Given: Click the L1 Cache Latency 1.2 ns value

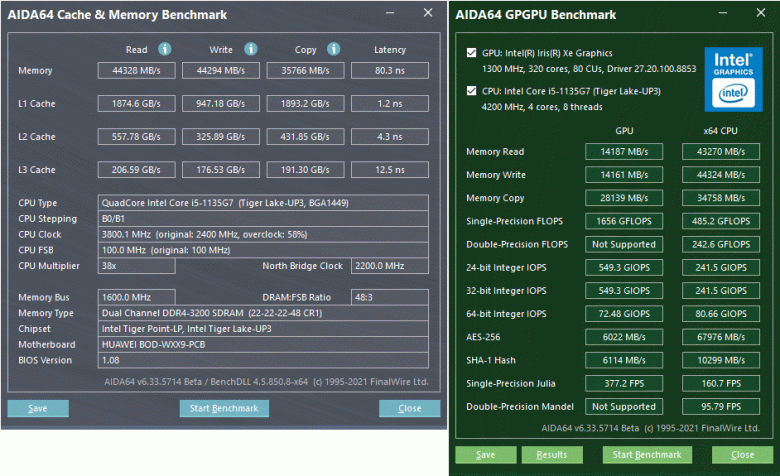Looking at the screenshot, I should (x=389, y=103).
